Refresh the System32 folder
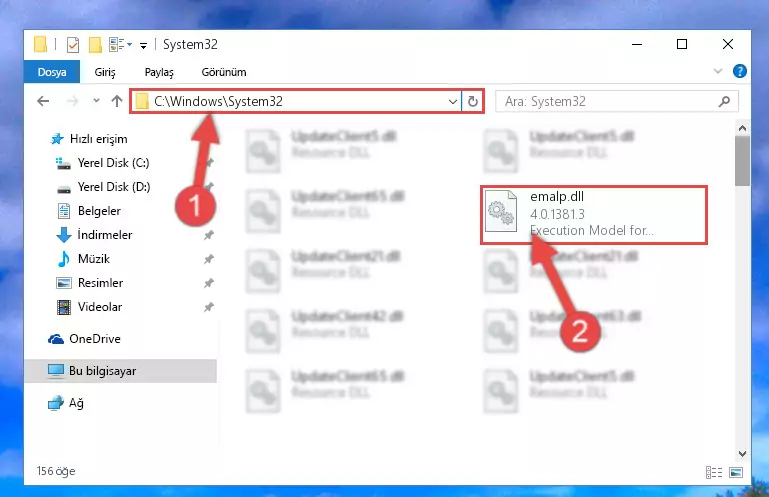The height and width of the screenshot is (497, 769). (x=473, y=102)
